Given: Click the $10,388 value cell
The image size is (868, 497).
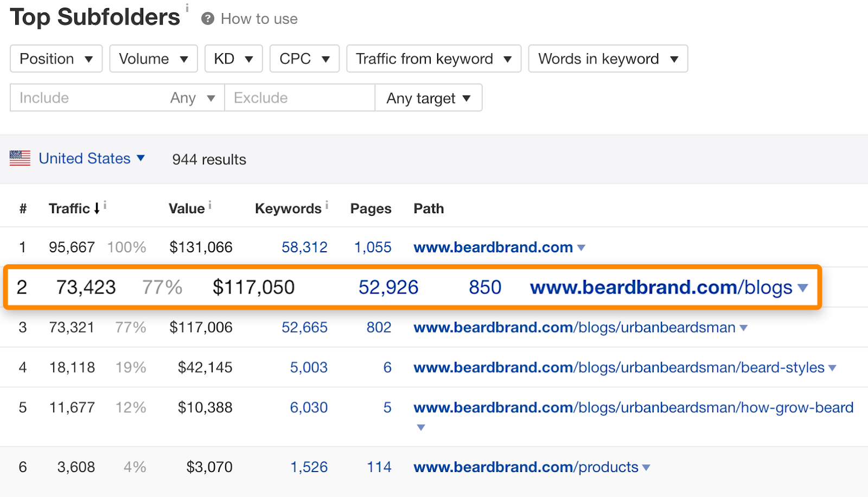Looking at the screenshot, I should (x=205, y=407).
